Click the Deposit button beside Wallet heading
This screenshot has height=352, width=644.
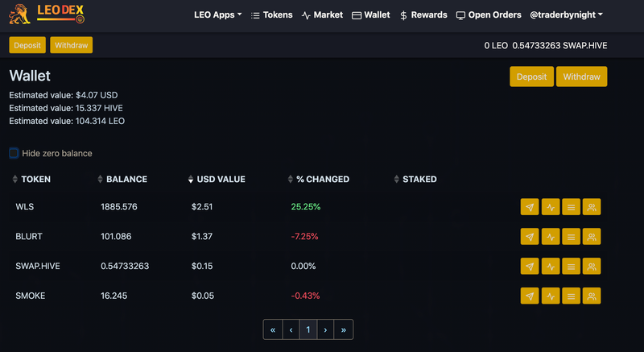coord(531,77)
